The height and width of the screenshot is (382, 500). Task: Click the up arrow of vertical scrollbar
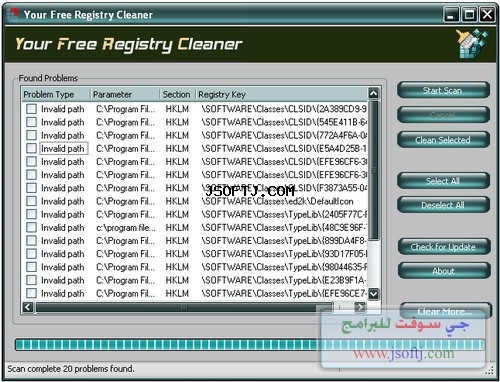373,94
